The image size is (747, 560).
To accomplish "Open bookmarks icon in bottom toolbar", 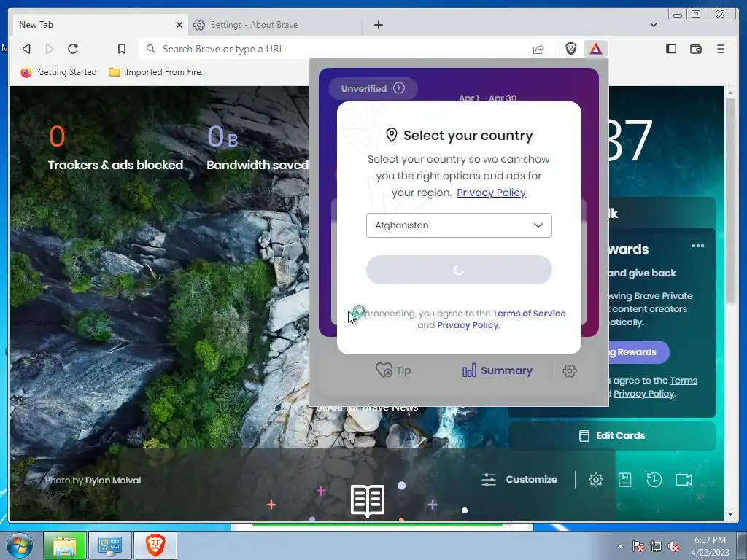I will (x=624, y=480).
